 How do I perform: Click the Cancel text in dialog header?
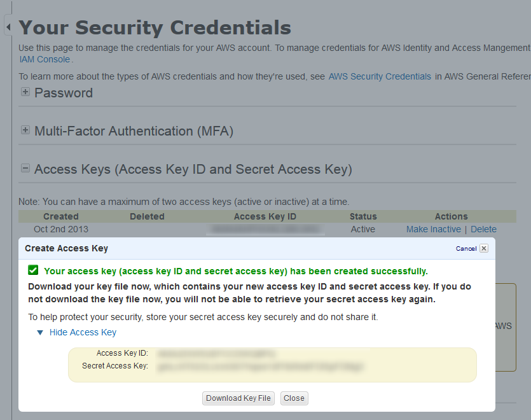point(465,248)
